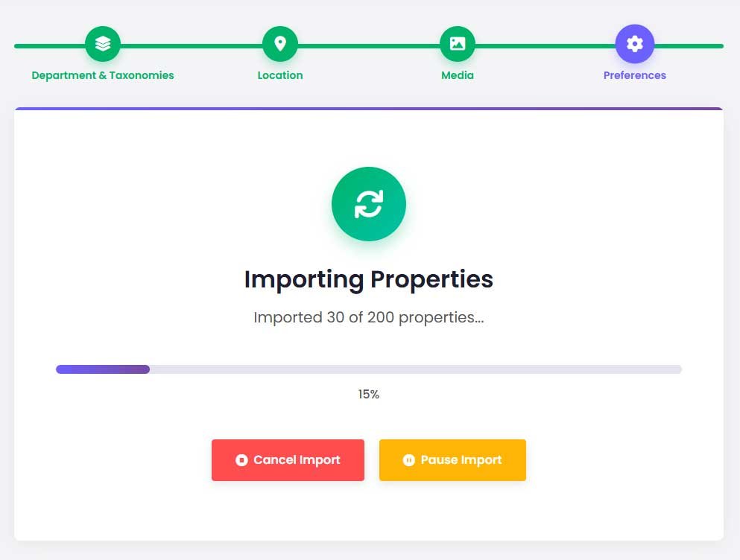
Task: Click the pause icon inside Pause Import
Action: tap(409, 460)
